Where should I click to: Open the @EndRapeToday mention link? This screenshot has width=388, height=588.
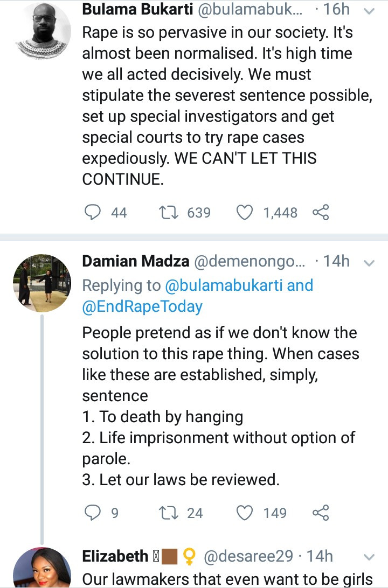pos(142,307)
